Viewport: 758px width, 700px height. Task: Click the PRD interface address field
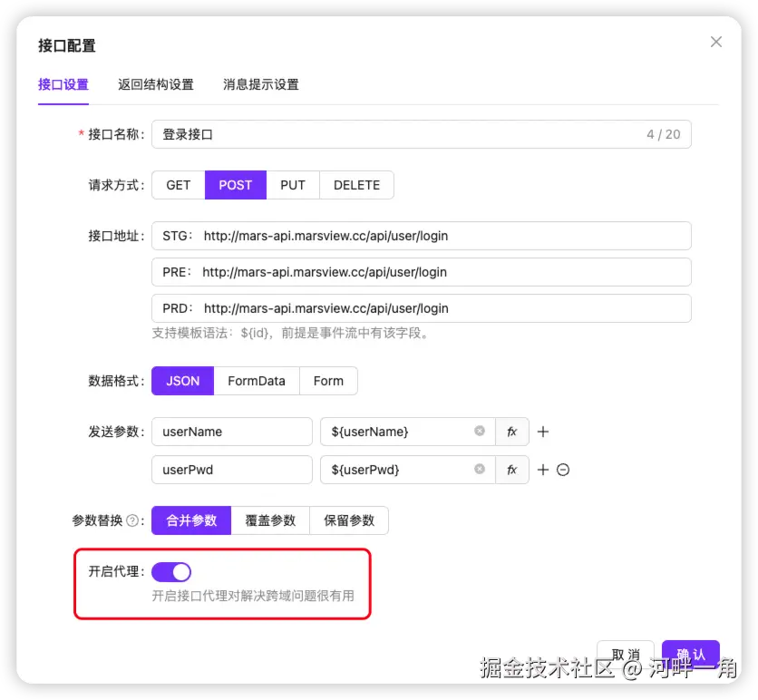421,308
